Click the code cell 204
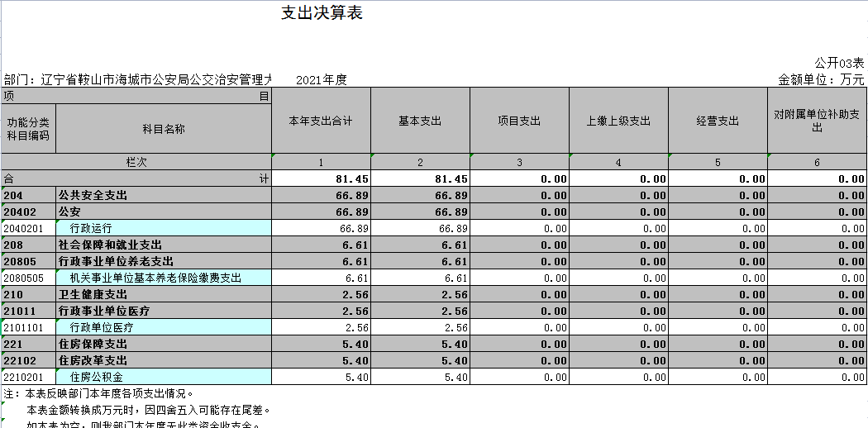The width and height of the screenshot is (868, 428). click(28, 195)
